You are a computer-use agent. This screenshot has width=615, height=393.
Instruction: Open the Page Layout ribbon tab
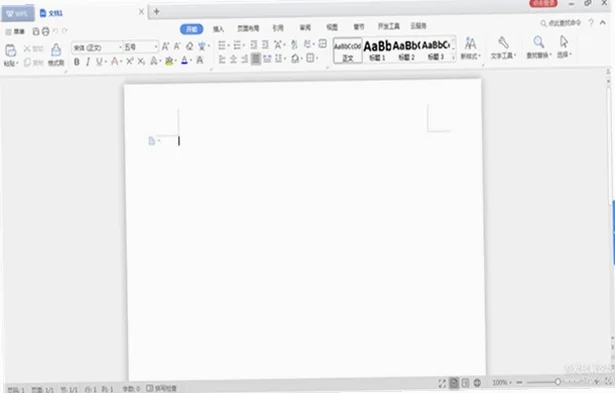coord(248,28)
